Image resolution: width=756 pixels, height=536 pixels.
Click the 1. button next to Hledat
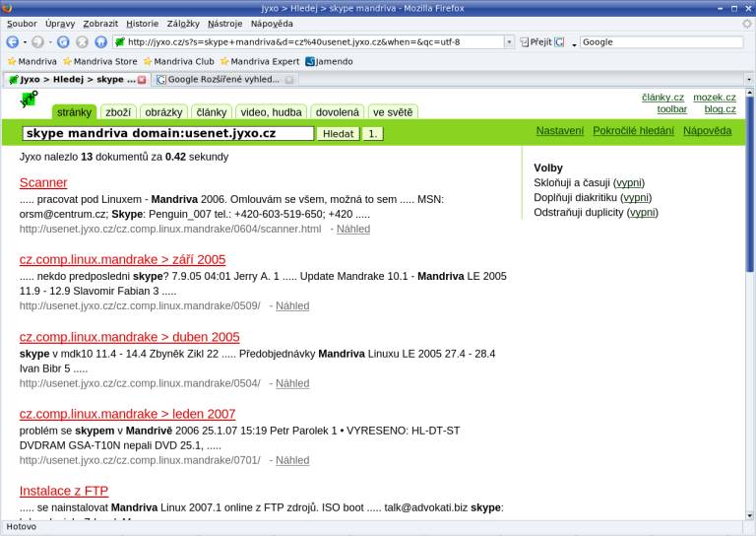[x=373, y=134]
